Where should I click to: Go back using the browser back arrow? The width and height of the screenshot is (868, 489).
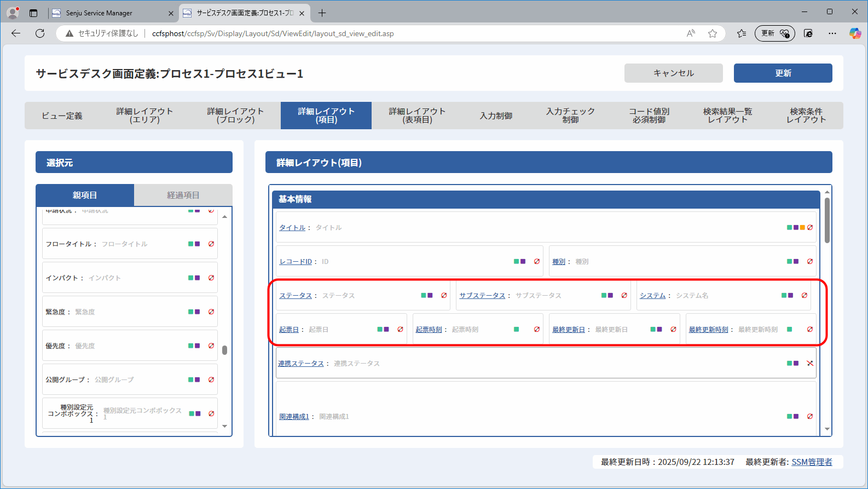(16, 33)
